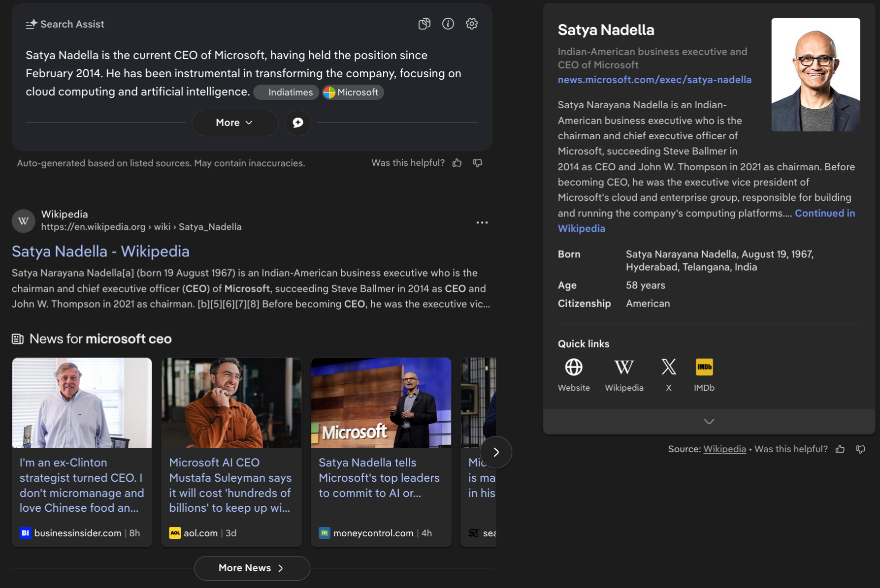Start a chat from Search Assist
This screenshot has width=880, height=588.
tap(298, 123)
